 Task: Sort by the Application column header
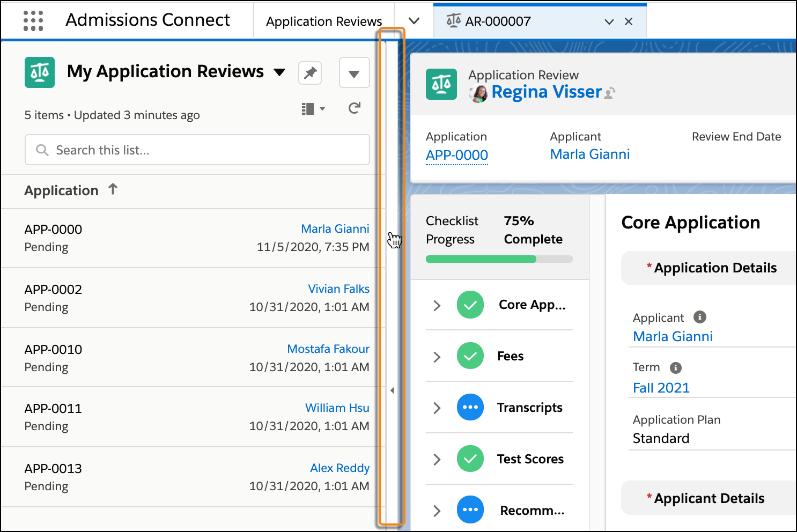click(62, 190)
